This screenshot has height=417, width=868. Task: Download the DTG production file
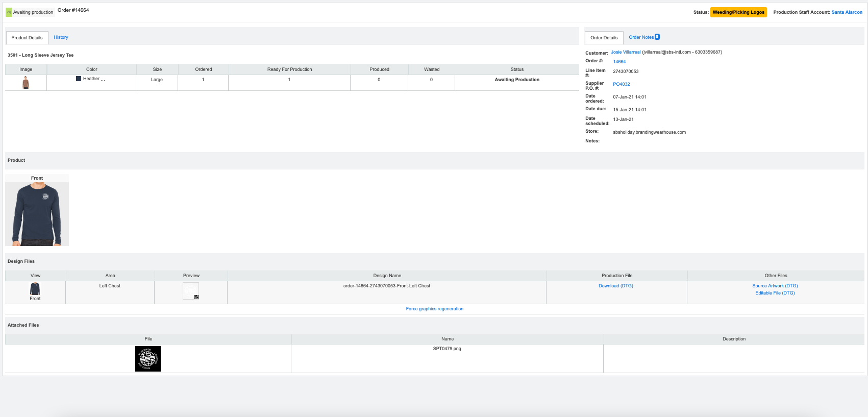pos(615,286)
